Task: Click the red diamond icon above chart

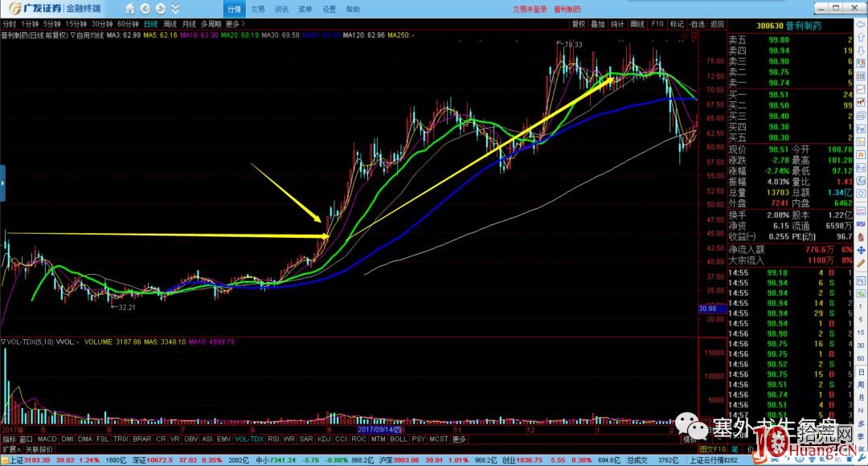Action: (685, 35)
